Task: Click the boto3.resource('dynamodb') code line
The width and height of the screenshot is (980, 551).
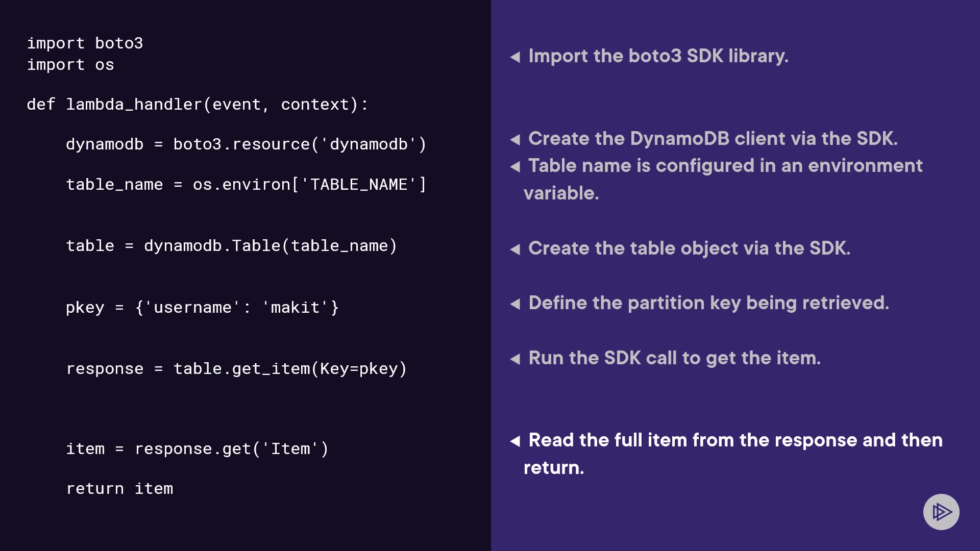Action: [246, 144]
